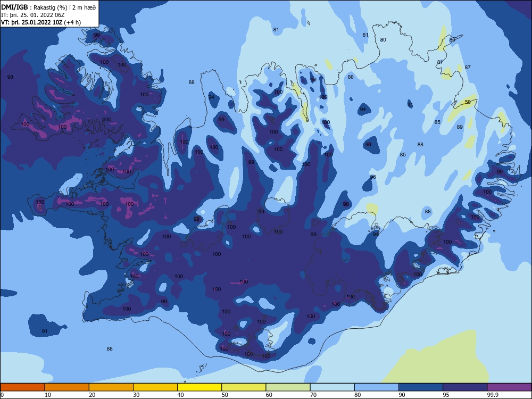The height and width of the screenshot is (399, 532).
Task: Click the 10–20 orange legend swatch
Action: [67, 387]
